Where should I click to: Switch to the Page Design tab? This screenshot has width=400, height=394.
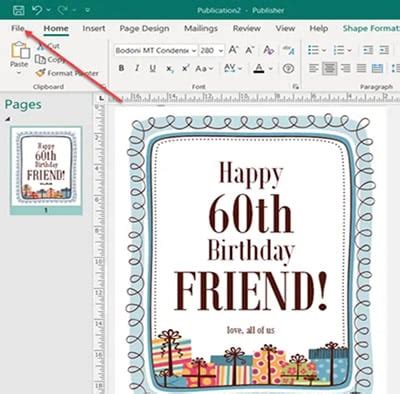tap(144, 29)
